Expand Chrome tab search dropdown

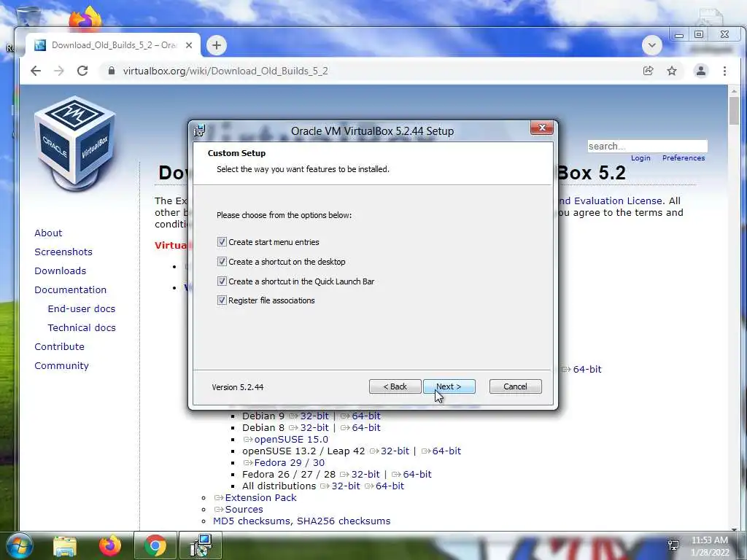click(x=651, y=45)
